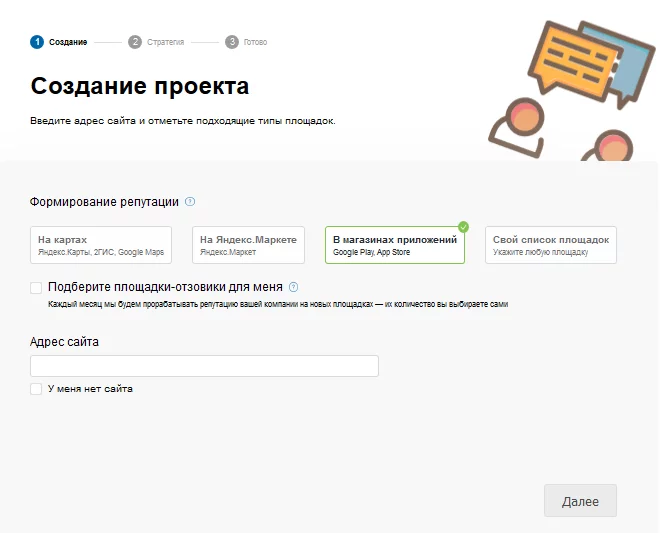Check the У меня нет сайта box
The height and width of the screenshot is (533, 660).
tap(36, 389)
